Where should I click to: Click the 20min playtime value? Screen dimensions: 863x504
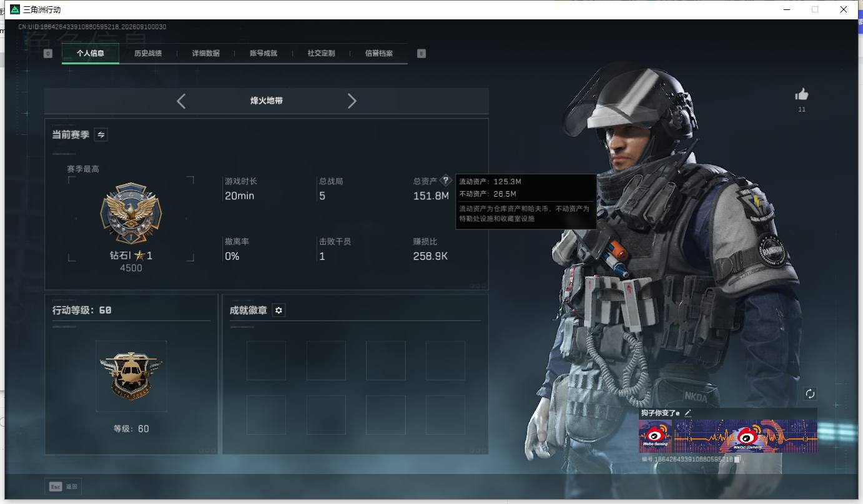click(x=239, y=196)
